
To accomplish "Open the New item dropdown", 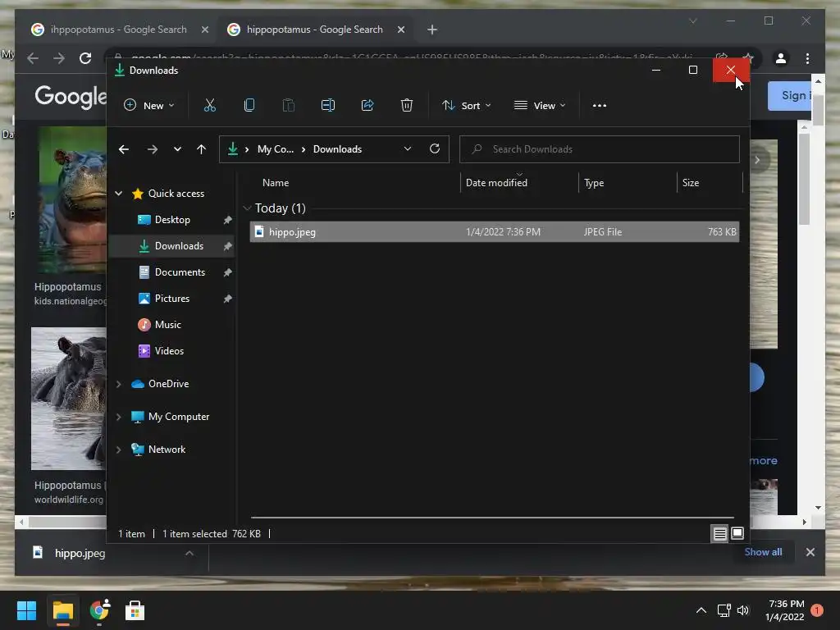I will pyautogui.click(x=148, y=106).
